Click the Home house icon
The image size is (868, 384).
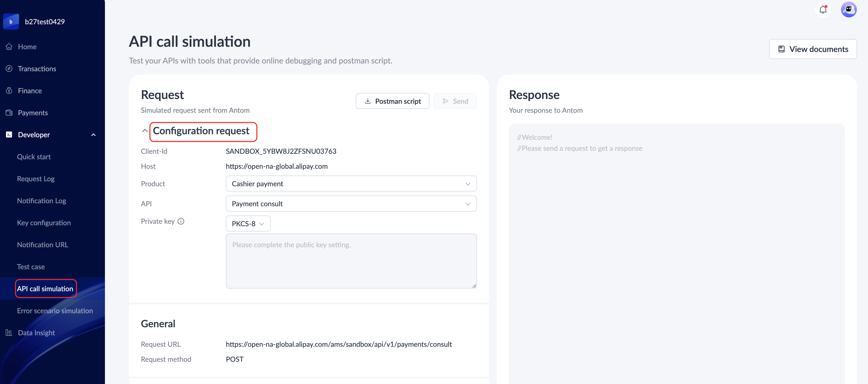pos(9,46)
